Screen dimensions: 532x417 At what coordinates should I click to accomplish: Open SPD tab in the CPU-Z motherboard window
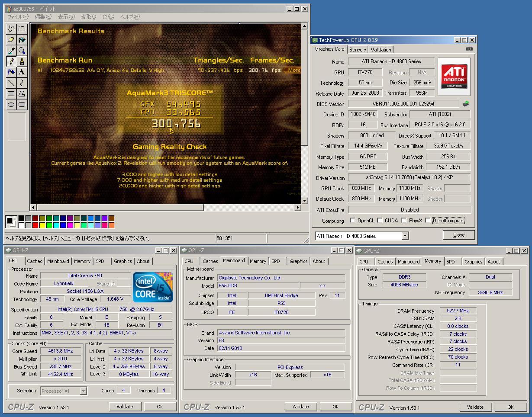276,261
